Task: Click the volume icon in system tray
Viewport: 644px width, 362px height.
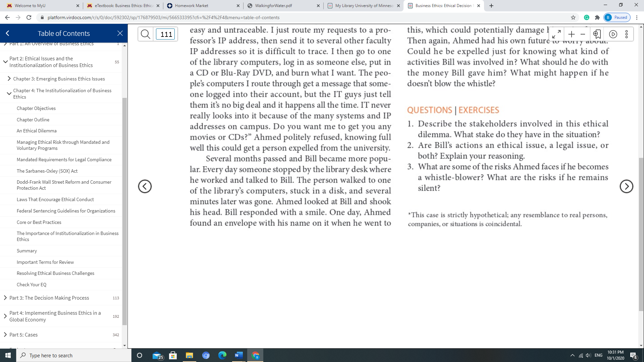Action: pos(589,355)
